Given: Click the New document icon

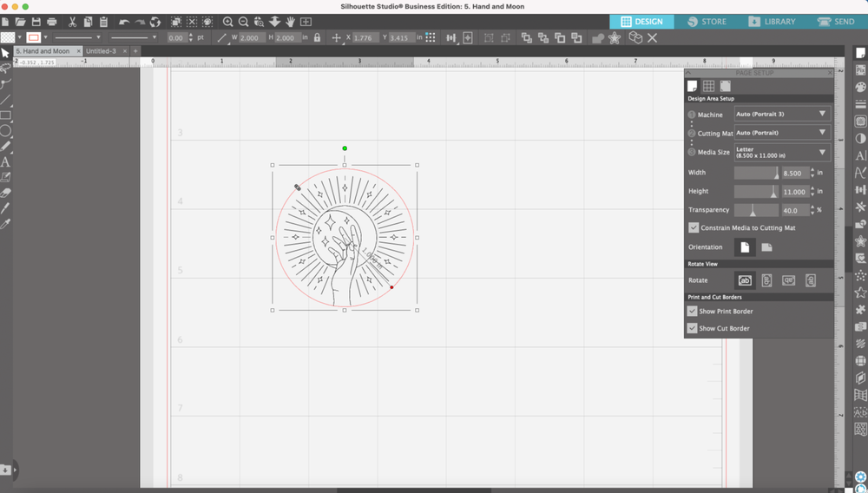Looking at the screenshot, I should 5,22.
